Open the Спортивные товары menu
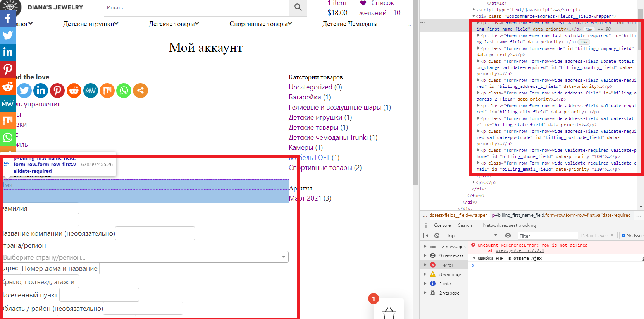 coord(261,24)
